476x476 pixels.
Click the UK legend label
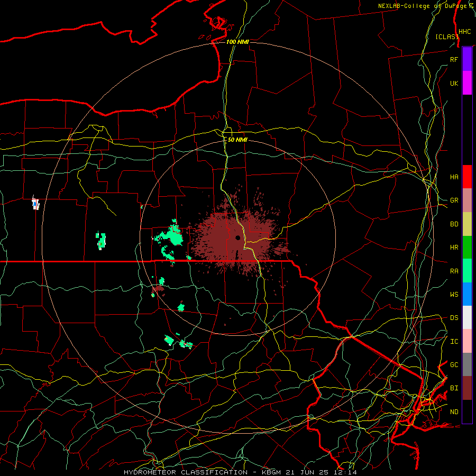[x=454, y=83]
